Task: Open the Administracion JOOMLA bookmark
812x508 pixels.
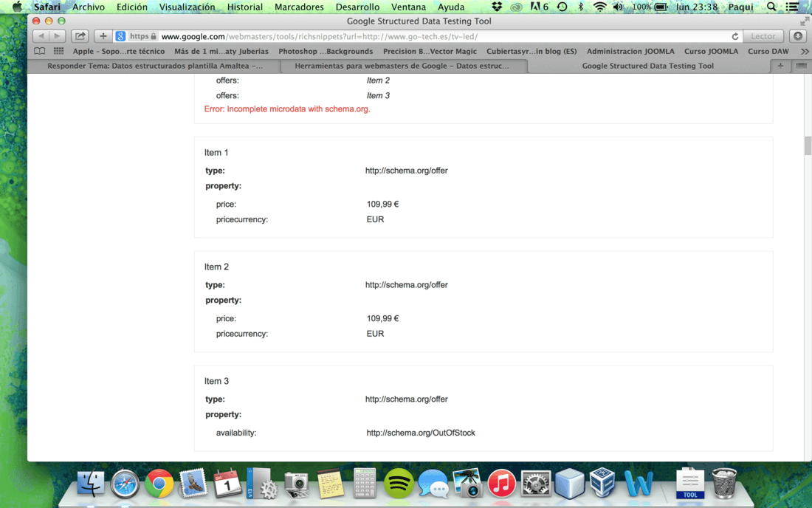Action: (630, 51)
